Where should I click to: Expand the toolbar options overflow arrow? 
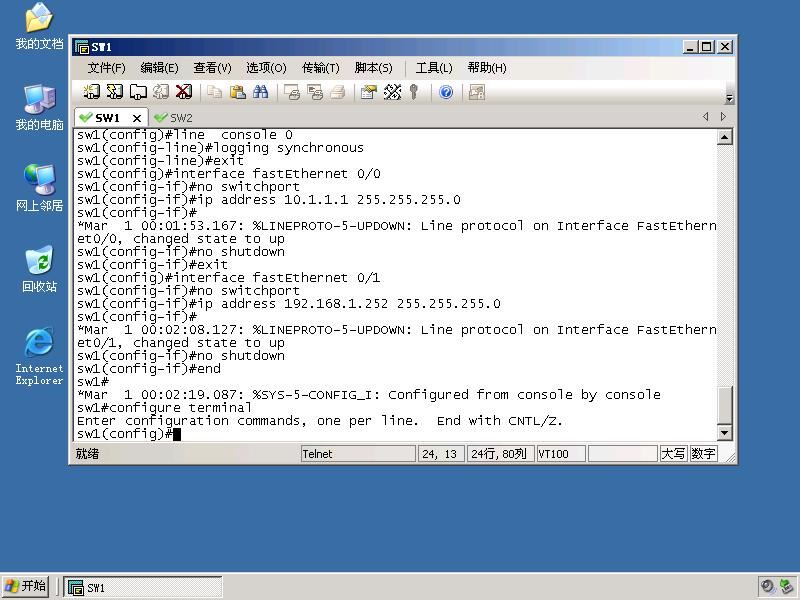pyautogui.click(x=729, y=98)
